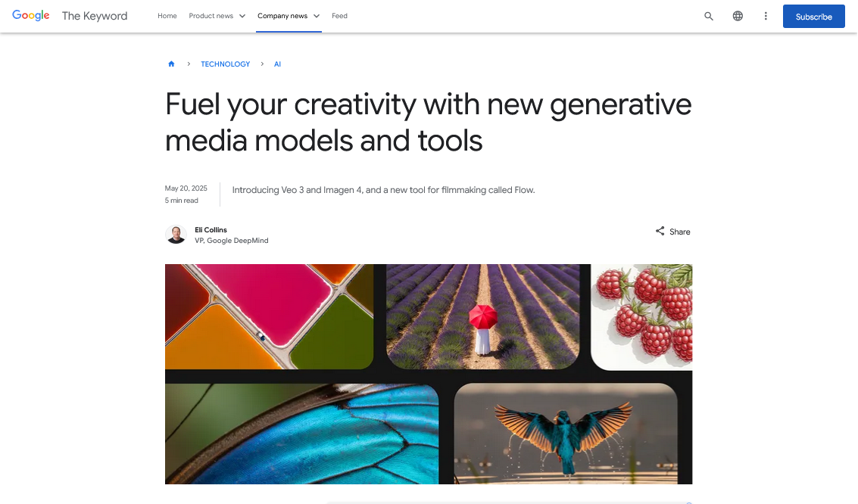Open the three-dot more options menu
Image resolution: width=858 pixels, height=504 pixels.
[x=766, y=16]
